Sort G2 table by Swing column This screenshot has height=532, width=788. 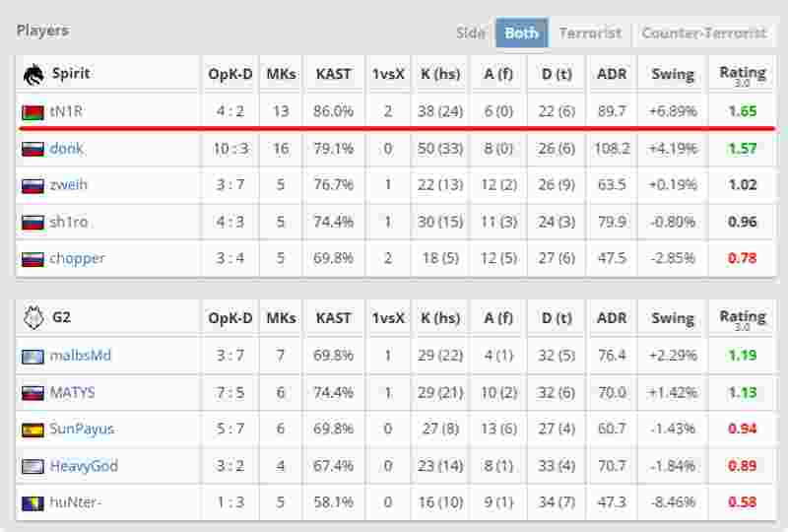point(673,318)
